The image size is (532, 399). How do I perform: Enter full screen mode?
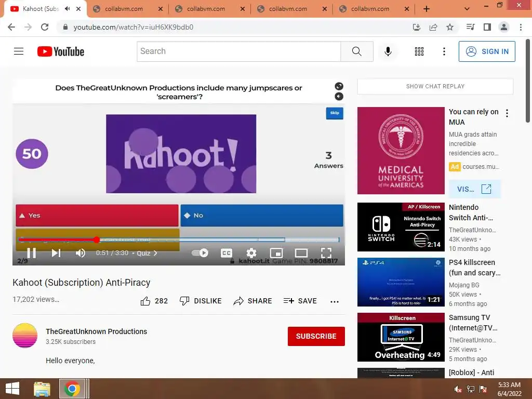pyautogui.click(x=326, y=253)
